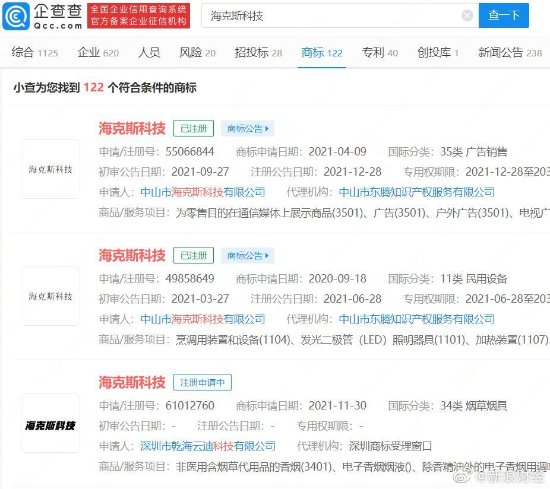Select registration number 49858649
Screen dimensions: 550x489
click(190, 279)
